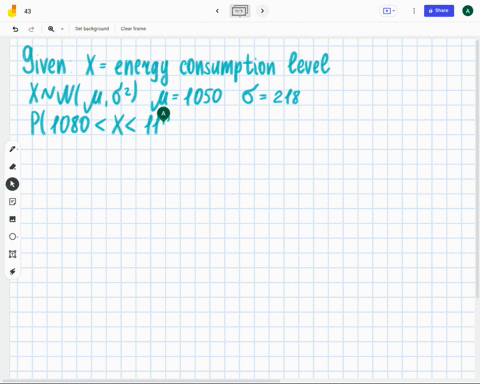Click the jam title '43'
480x384 pixels.
pyautogui.click(x=28, y=11)
